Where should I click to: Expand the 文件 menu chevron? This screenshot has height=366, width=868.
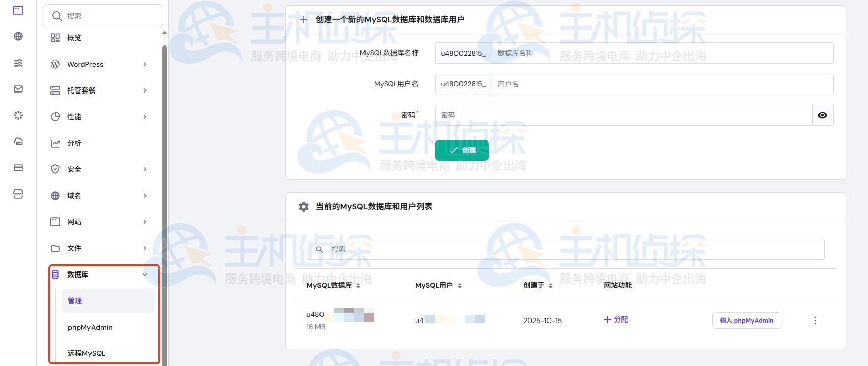coord(145,248)
